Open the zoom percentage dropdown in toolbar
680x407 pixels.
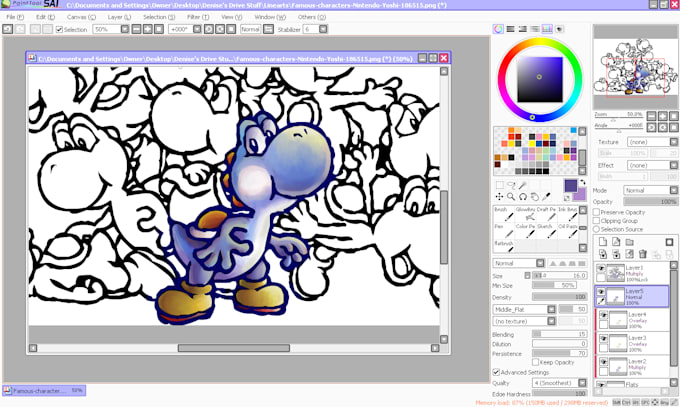tap(125, 29)
